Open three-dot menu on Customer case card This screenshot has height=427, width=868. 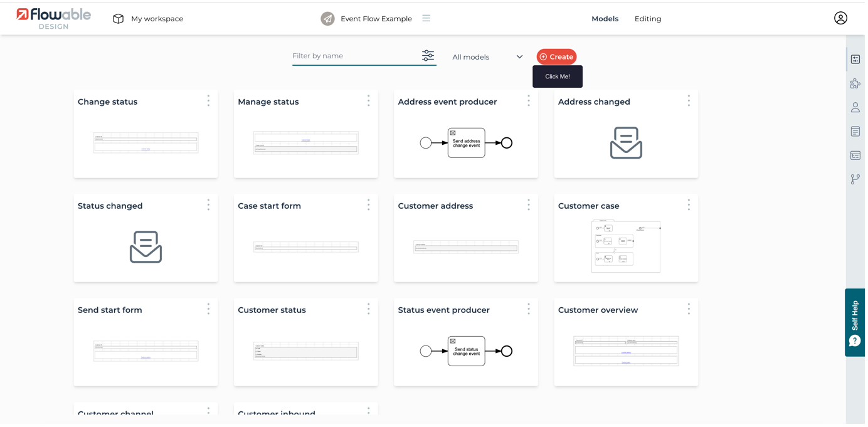coord(689,205)
